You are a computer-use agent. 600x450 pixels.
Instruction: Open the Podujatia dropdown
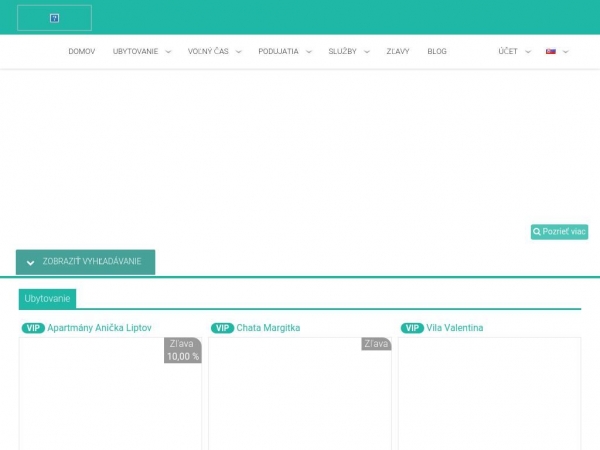[284, 51]
